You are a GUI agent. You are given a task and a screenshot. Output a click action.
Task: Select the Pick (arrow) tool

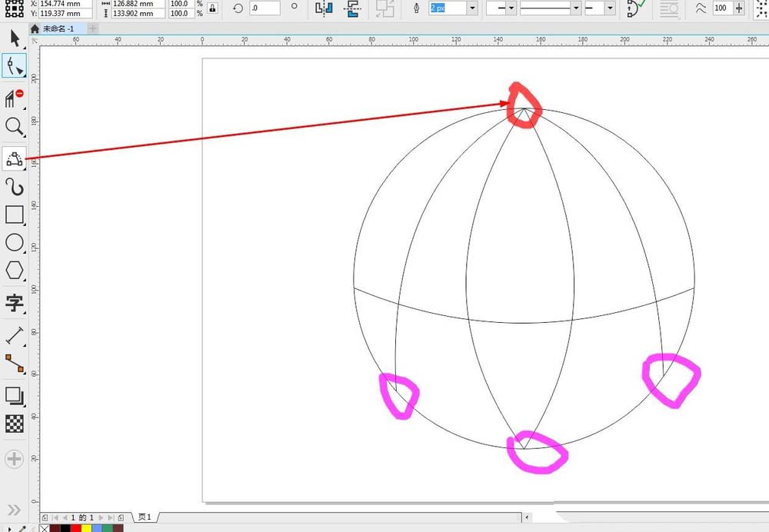[x=15, y=39]
